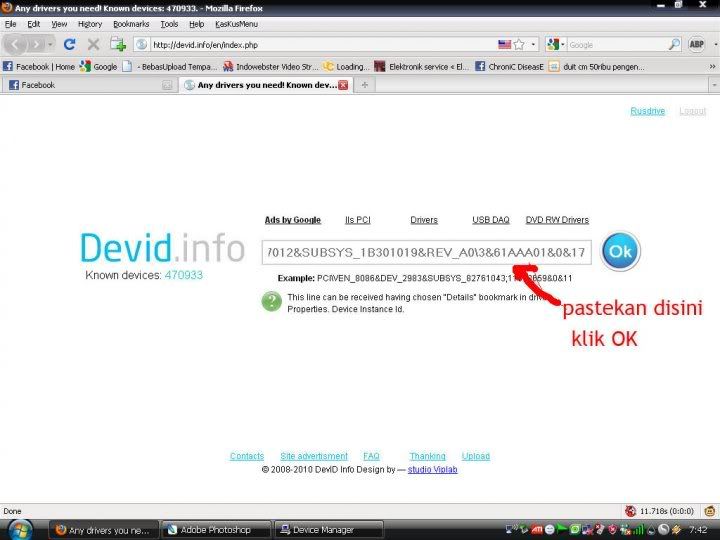Open the list-all-tabs dropdown arrow
The width and height of the screenshot is (720, 540).
(x=714, y=85)
